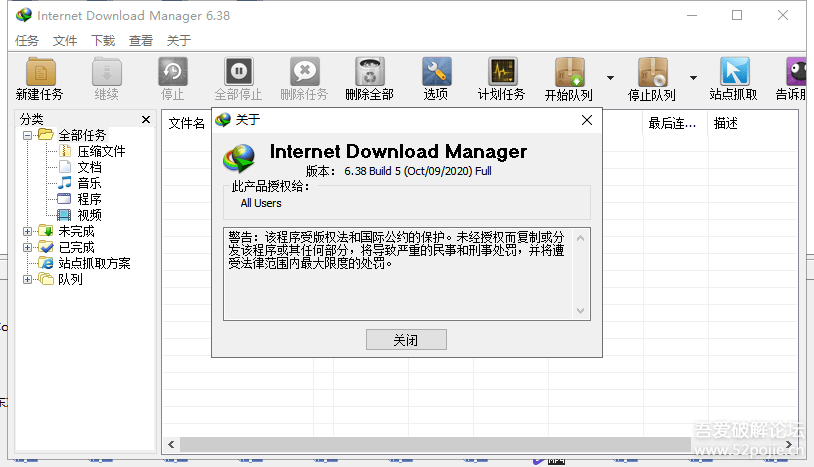
Task: Click the 新建任务 (New Task) toolbar icon
Action: [x=40, y=72]
